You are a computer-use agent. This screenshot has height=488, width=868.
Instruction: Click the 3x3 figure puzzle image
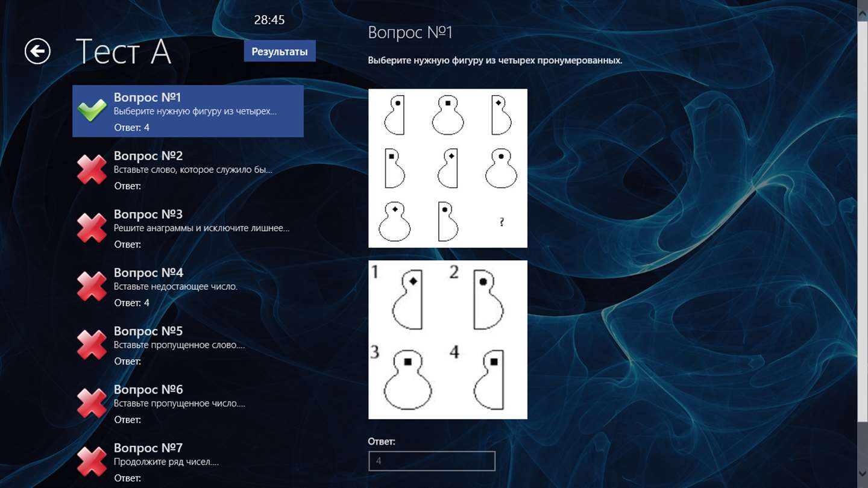[448, 168]
